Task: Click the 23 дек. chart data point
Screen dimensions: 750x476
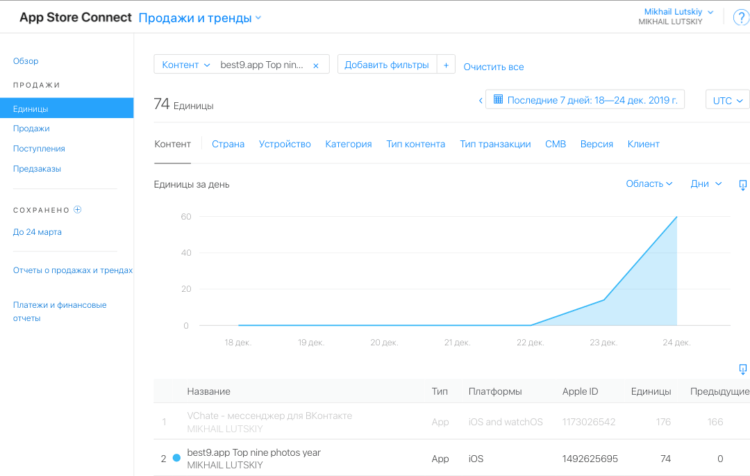Action: coord(604,300)
